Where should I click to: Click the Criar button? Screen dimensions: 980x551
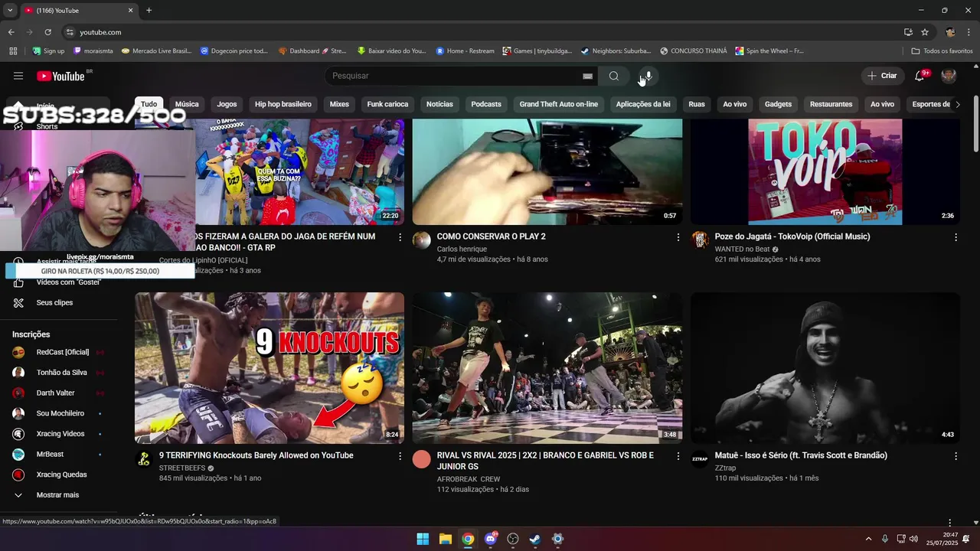pos(881,76)
